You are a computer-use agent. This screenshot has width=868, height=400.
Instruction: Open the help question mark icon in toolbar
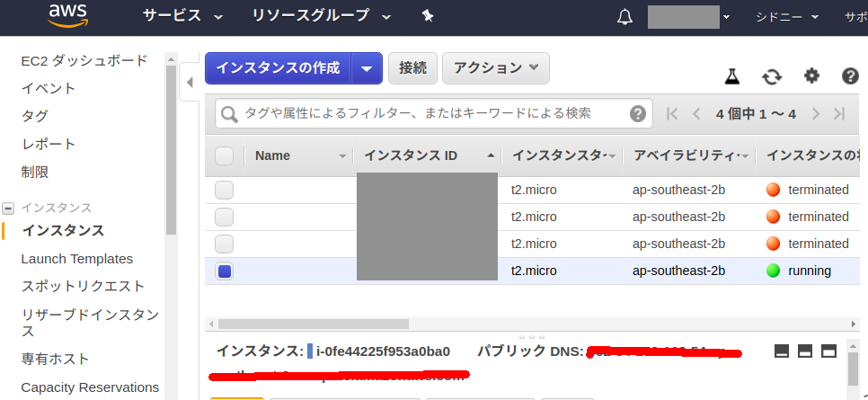point(850,76)
